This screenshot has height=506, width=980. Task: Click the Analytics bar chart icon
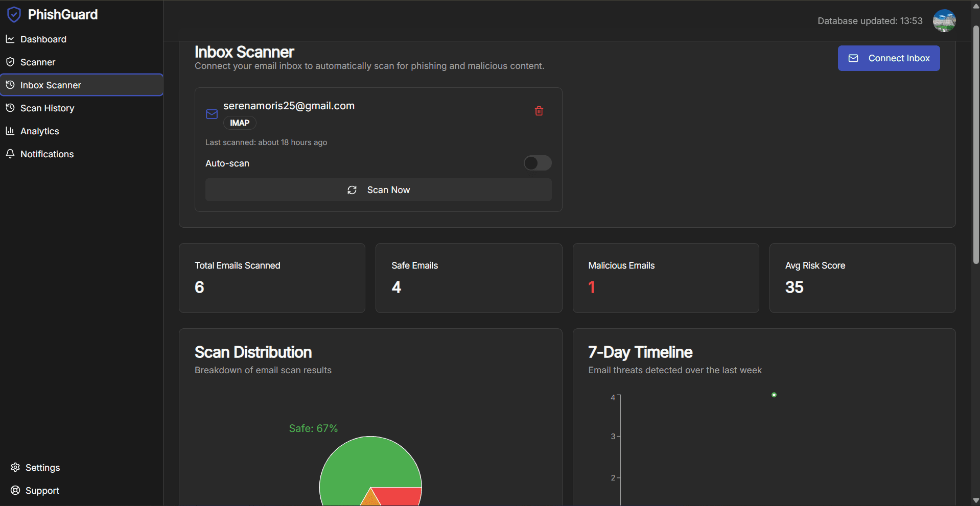click(x=10, y=131)
